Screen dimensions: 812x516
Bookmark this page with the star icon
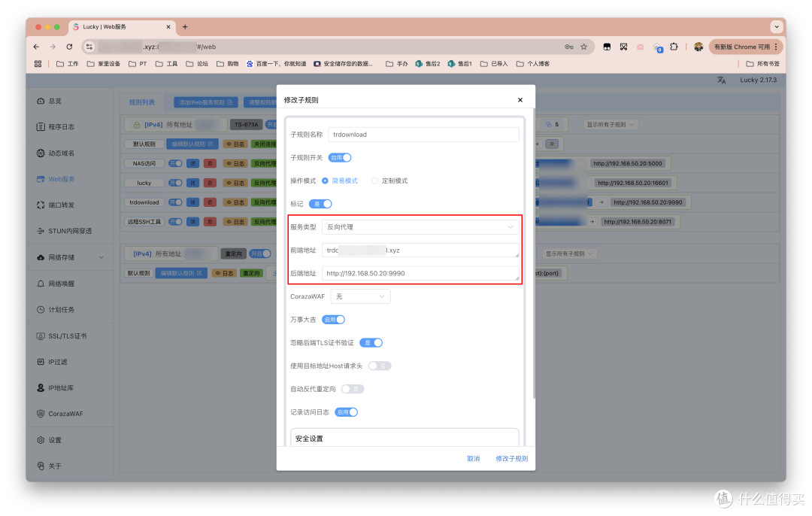click(583, 47)
